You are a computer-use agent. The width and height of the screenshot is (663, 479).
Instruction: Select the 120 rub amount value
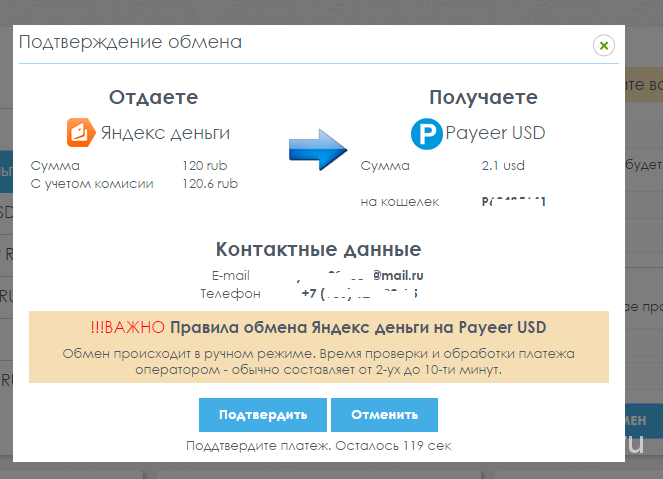(x=205, y=165)
